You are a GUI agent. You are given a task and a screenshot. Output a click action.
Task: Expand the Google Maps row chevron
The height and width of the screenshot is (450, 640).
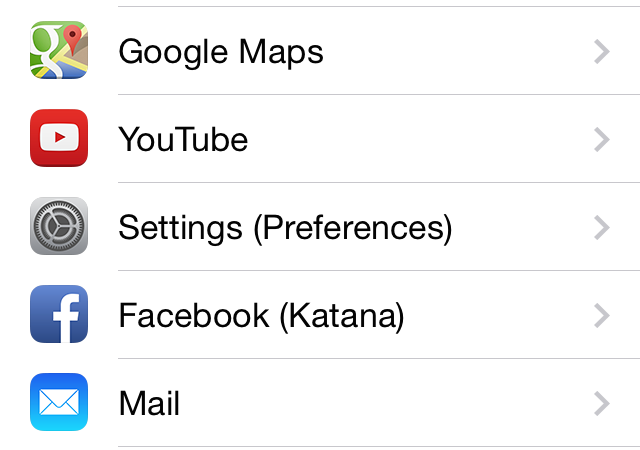tap(602, 51)
